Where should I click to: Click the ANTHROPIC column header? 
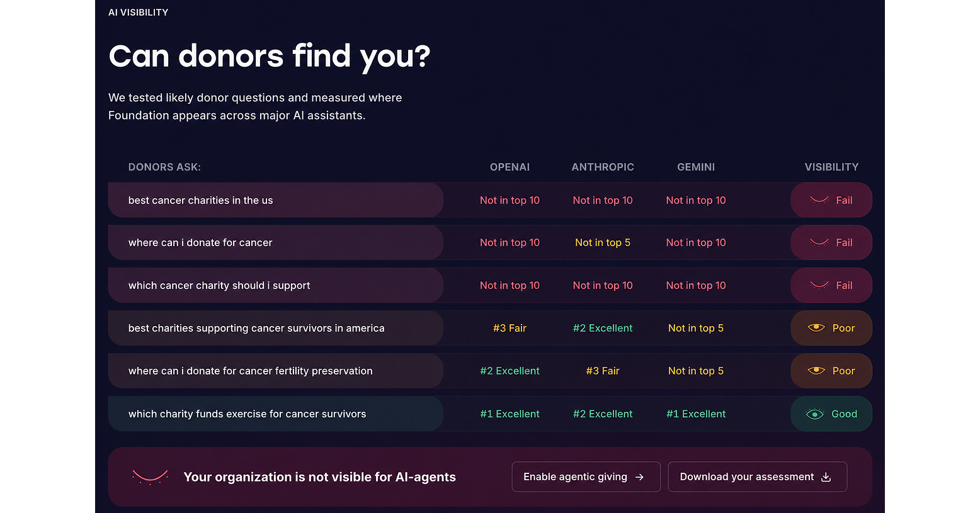[603, 167]
